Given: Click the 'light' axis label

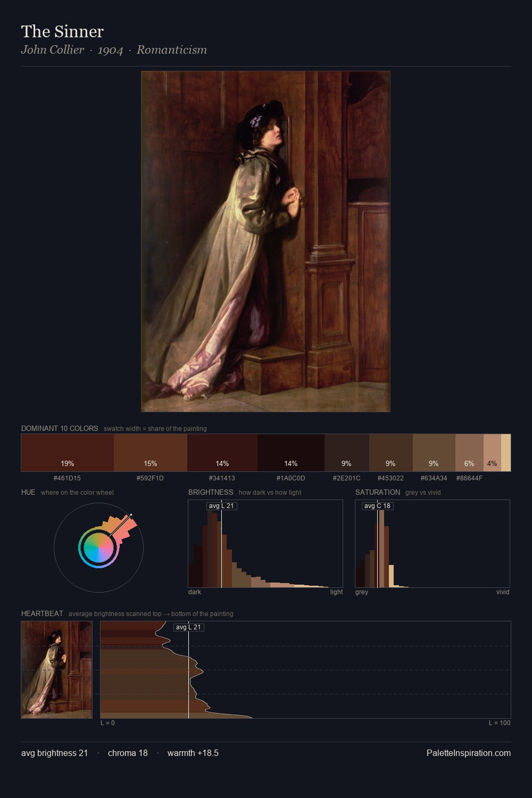Looking at the screenshot, I should pyautogui.click(x=336, y=592).
